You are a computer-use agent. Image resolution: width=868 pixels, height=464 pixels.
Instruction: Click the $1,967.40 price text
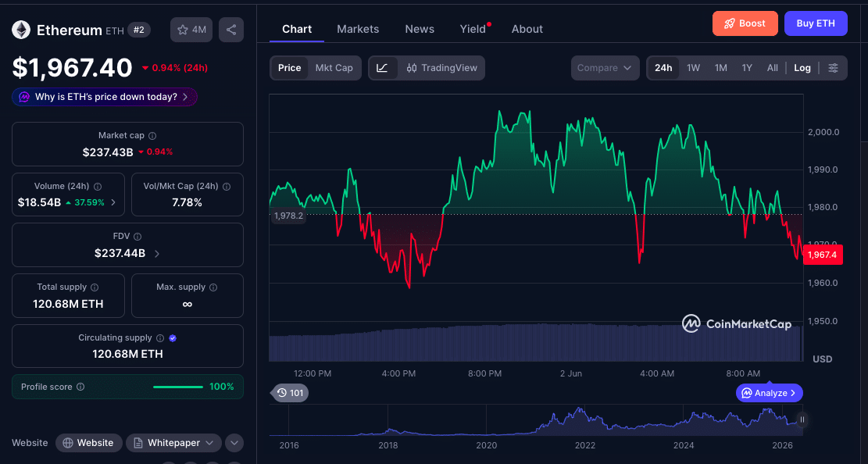click(x=72, y=67)
